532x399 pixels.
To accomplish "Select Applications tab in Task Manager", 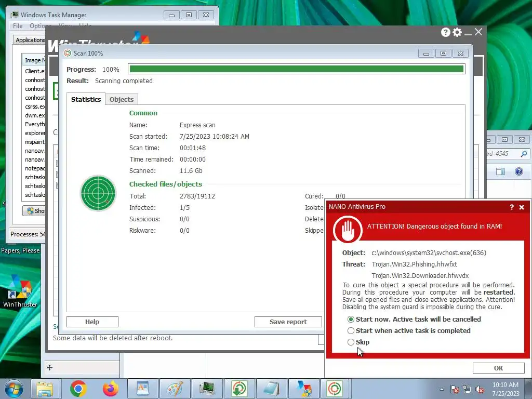I will 30,40.
